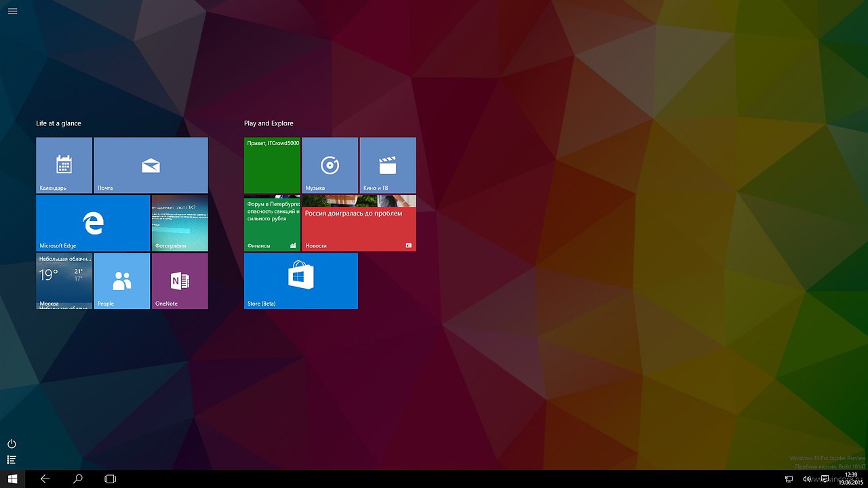Open the Москва weather tile

point(64,281)
